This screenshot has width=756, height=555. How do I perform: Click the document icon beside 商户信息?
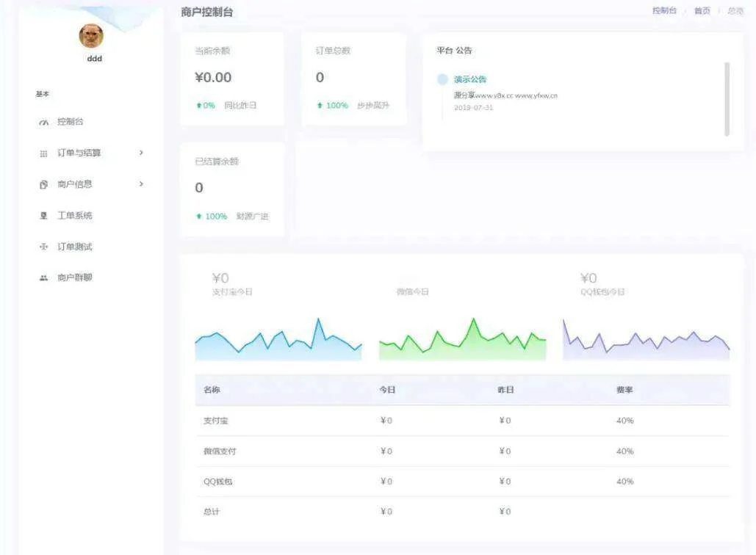pos(43,185)
